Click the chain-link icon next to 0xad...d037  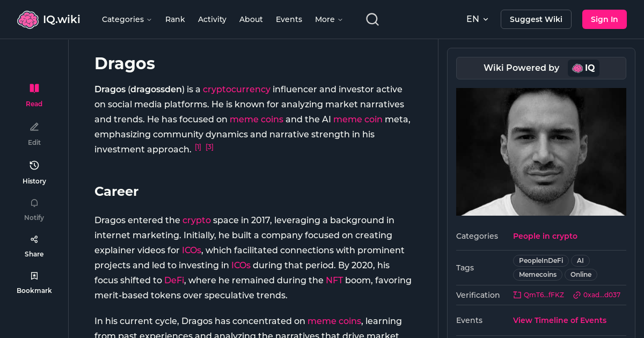click(577, 295)
